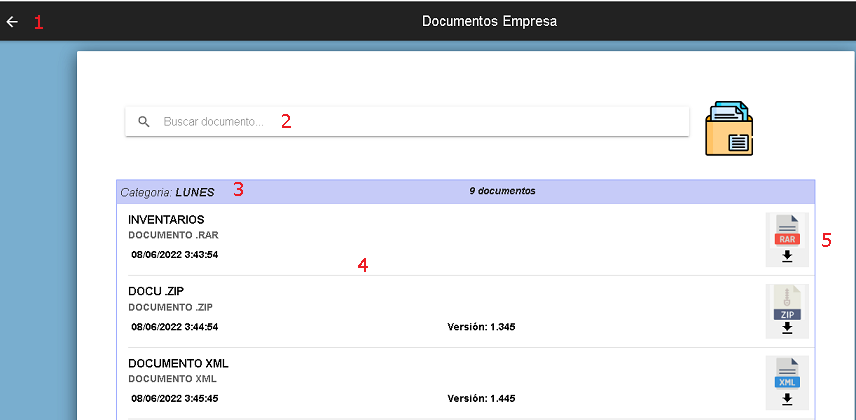Download the INVENTARIOS document via the arrow

click(x=787, y=256)
